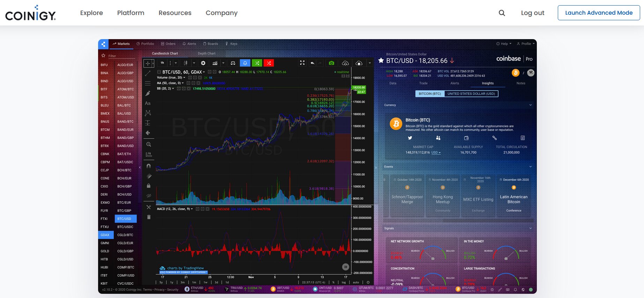Select the trend line drawing tool
Screen dimensions: 644x298
coord(148,73)
